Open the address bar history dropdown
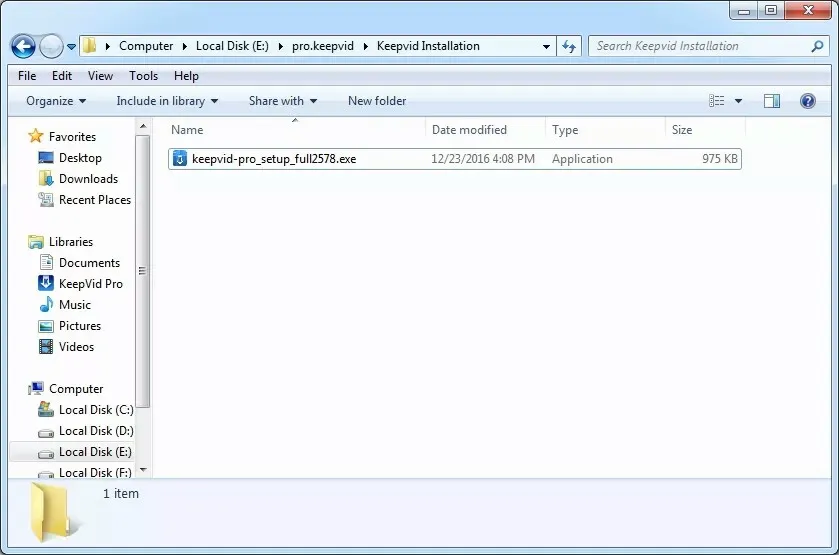 (546, 47)
